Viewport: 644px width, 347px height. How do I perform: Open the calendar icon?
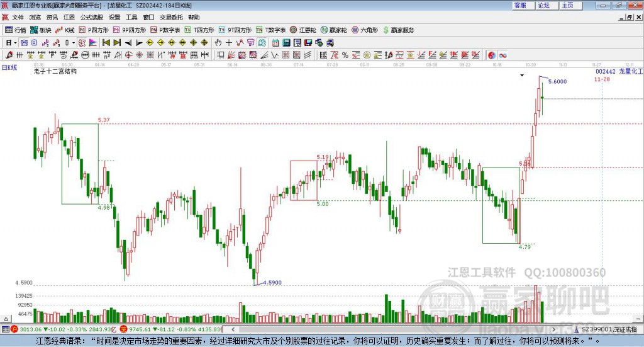click(x=275, y=43)
